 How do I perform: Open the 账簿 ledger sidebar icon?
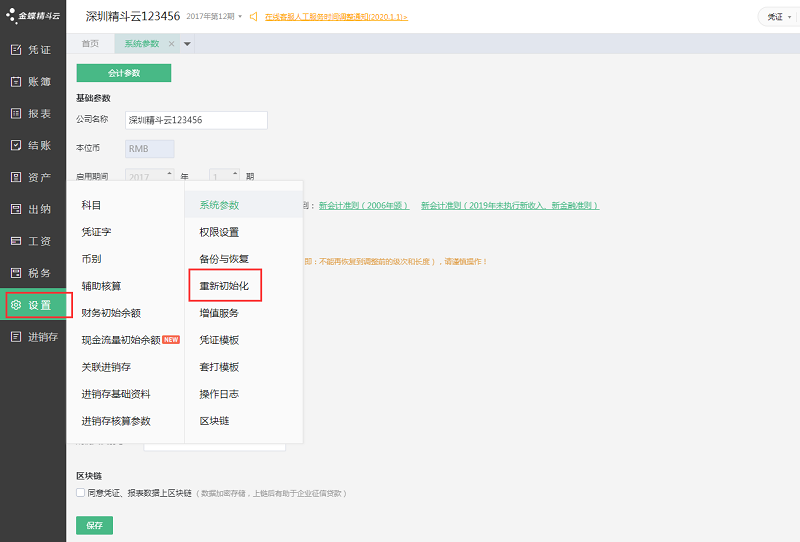pyautogui.click(x=16, y=82)
